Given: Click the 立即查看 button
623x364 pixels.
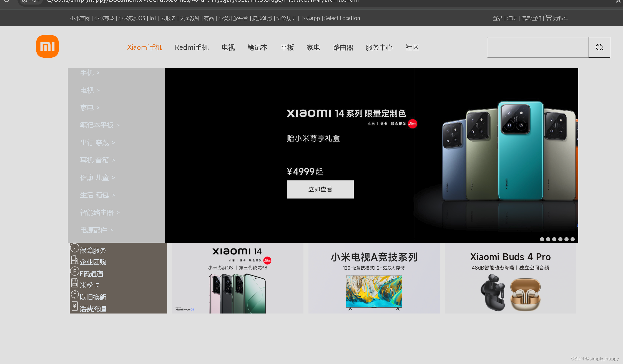Looking at the screenshot, I should tap(320, 189).
